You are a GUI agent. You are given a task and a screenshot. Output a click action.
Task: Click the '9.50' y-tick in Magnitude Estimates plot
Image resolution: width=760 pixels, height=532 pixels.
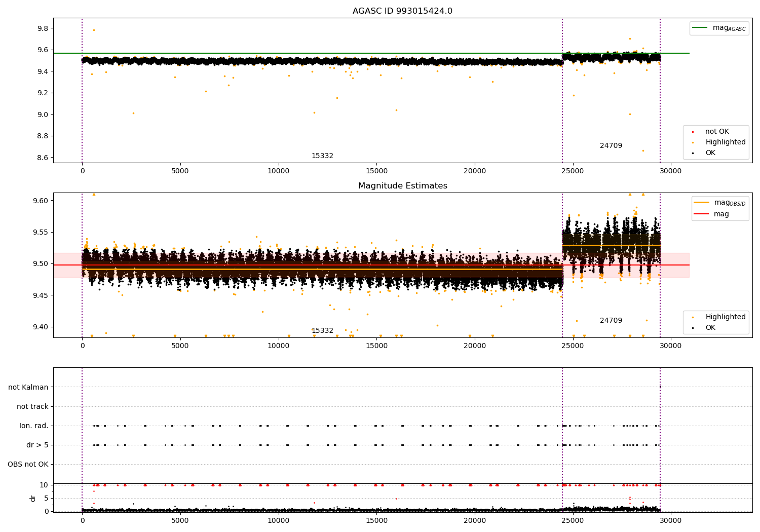click(41, 264)
